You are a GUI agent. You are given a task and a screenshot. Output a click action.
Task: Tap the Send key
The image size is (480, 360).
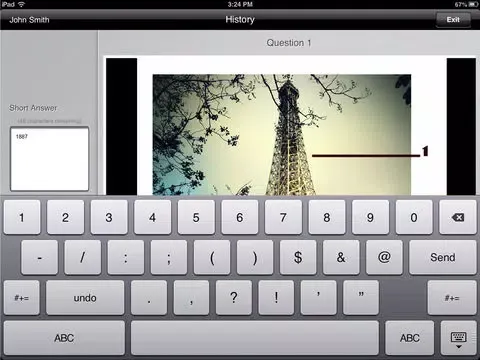point(442,257)
